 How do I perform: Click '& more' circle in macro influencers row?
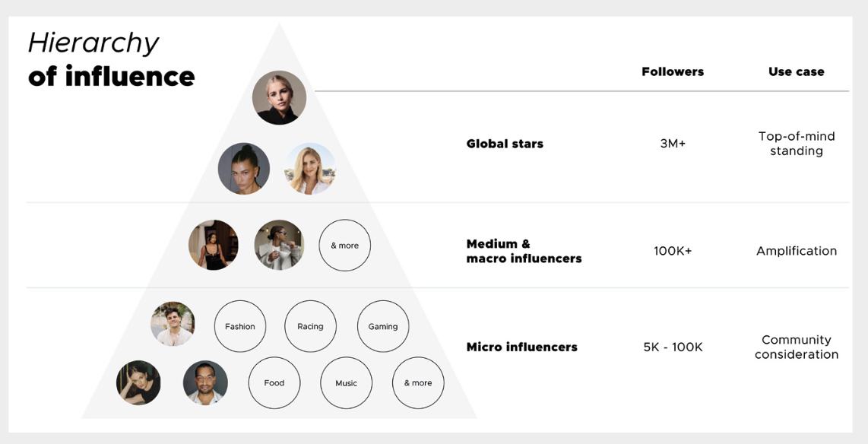[344, 246]
